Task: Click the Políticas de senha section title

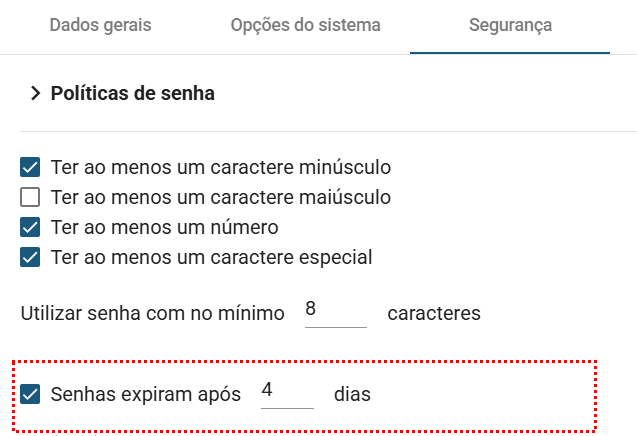Action: pos(132,94)
